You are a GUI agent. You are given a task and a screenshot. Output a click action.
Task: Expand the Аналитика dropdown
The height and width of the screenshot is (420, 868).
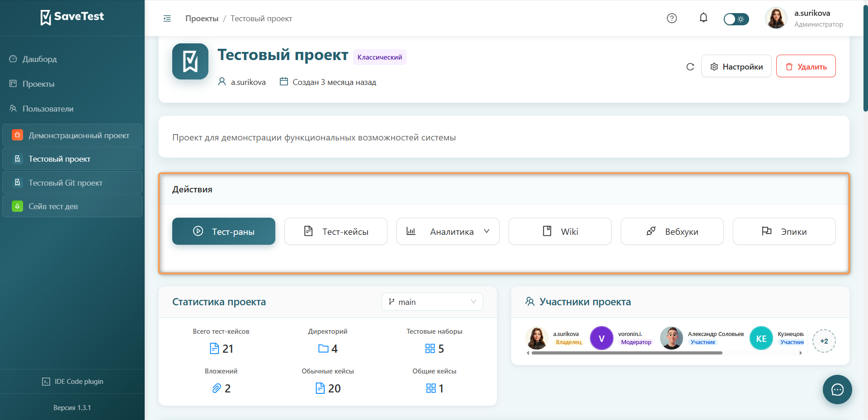point(448,231)
